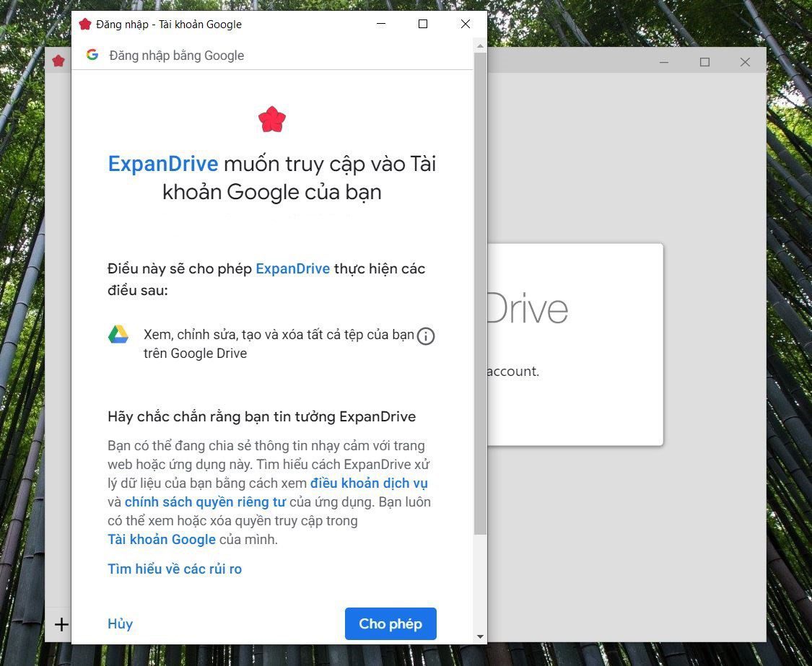Click the Cho phép allow button

(390, 623)
